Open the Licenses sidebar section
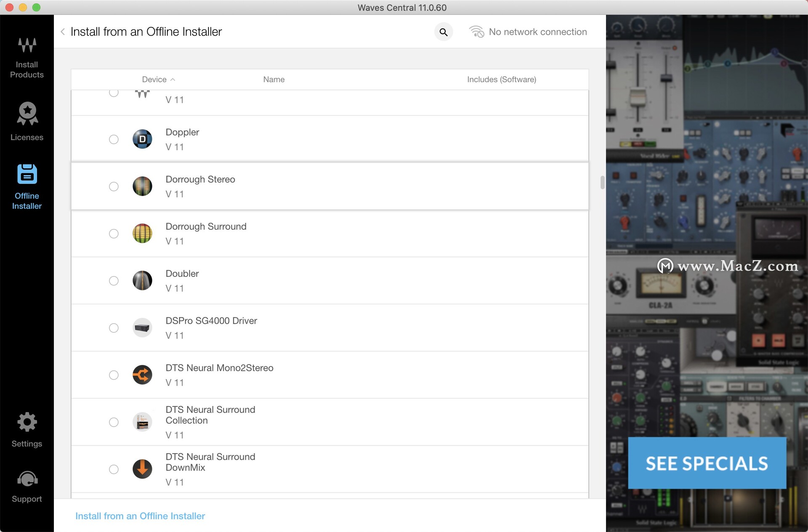Viewport: 808px width, 532px height. pos(27,121)
